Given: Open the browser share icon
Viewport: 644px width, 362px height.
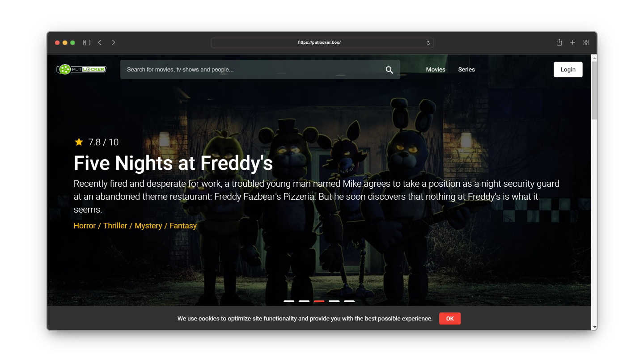Looking at the screenshot, I should point(559,42).
